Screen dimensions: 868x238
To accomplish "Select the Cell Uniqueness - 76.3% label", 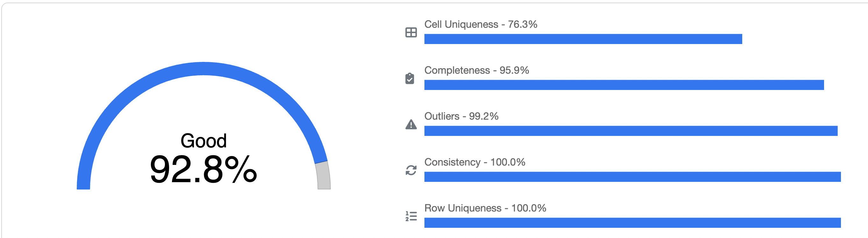I will pos(480,24).
